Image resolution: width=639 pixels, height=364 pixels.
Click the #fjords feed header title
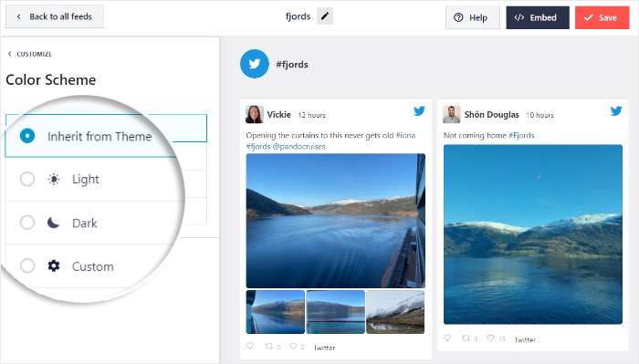(x=292, y=65)
